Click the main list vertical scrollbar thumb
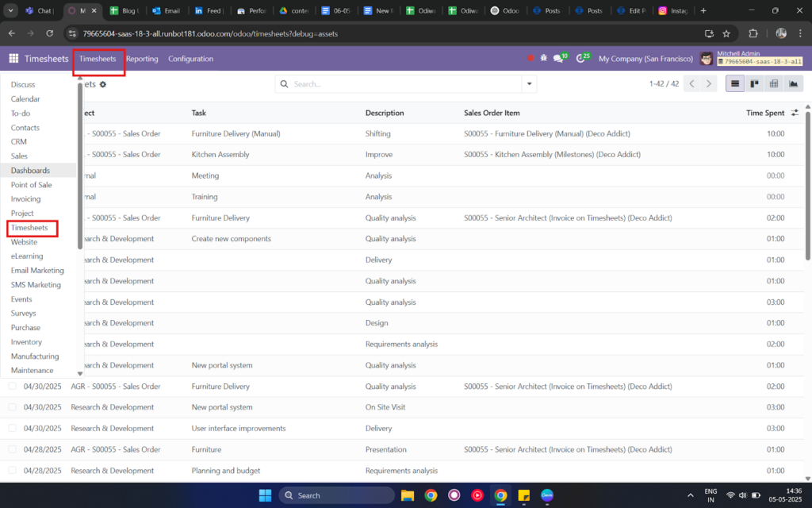The width and height of the screenshot is (812, 508). point(808,186)
